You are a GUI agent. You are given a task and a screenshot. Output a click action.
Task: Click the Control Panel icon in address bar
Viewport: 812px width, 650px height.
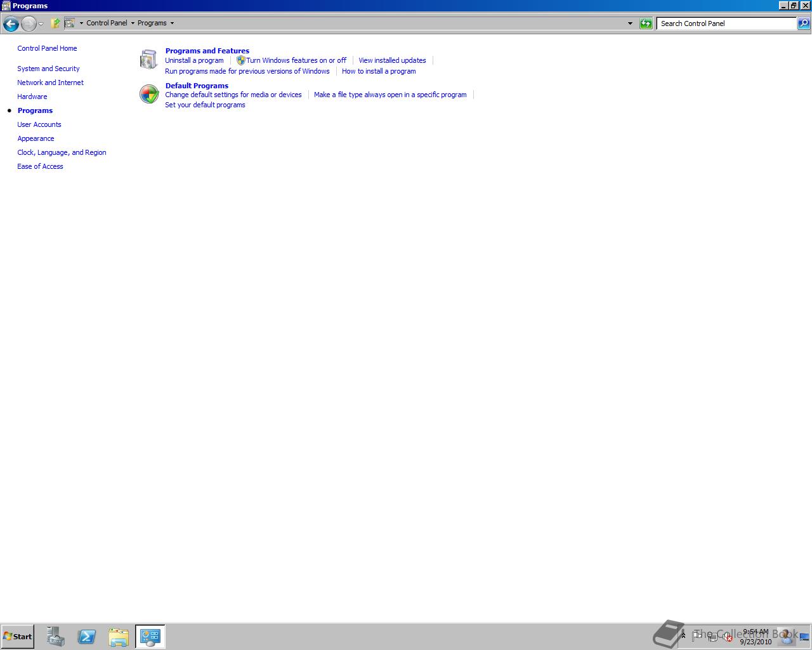pos(70,23)
